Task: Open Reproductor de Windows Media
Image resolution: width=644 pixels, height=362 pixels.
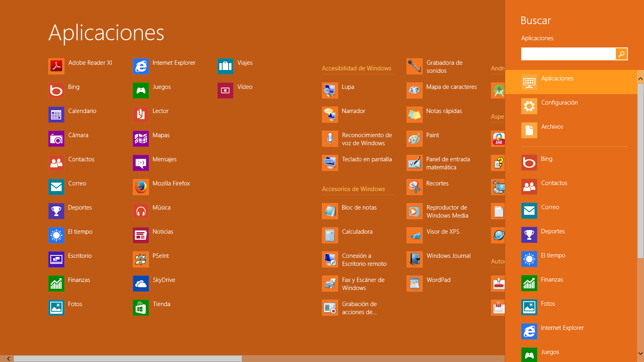Action: pos(414,211)
